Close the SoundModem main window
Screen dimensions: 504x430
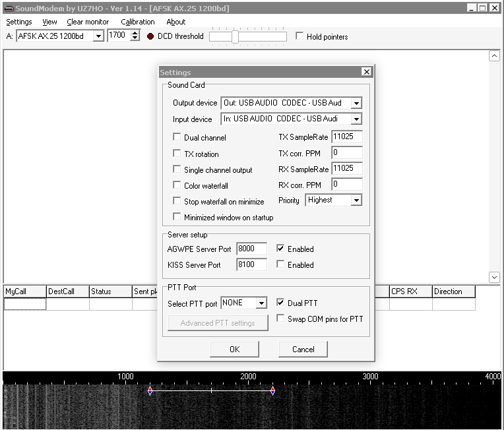click(494, 8)
